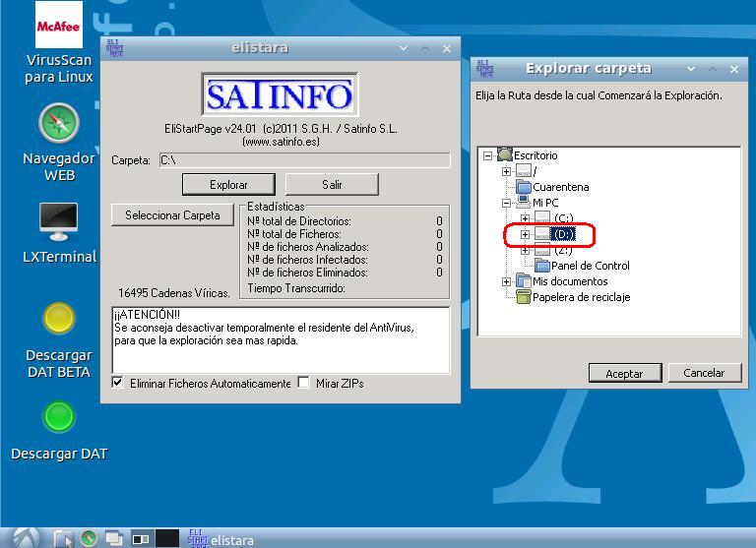
Task: Select the Mis documentos folder
Action: [x=562, y=281]
